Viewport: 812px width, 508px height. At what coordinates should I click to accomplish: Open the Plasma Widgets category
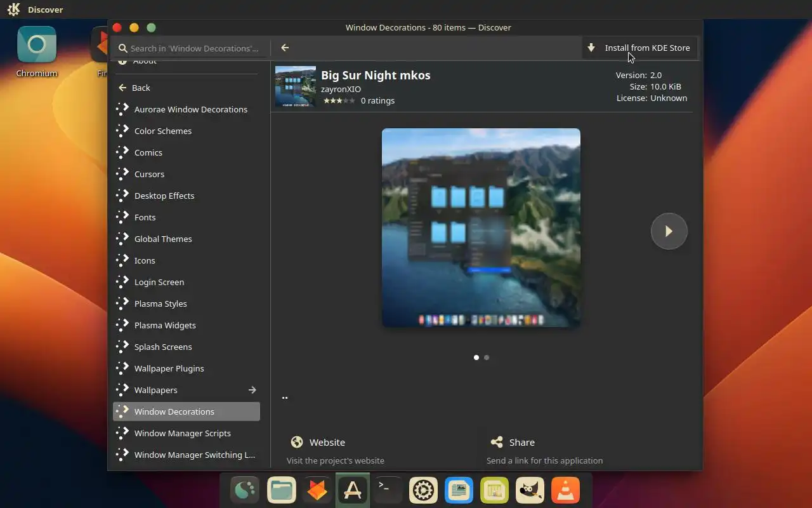pos(187,325)
